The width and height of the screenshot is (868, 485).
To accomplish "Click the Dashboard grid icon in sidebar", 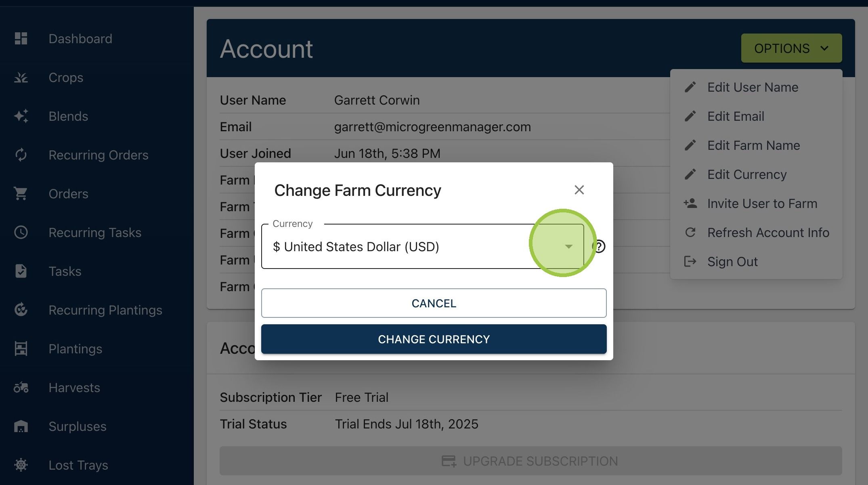I will pyautogui.click(x=21, y=39).
